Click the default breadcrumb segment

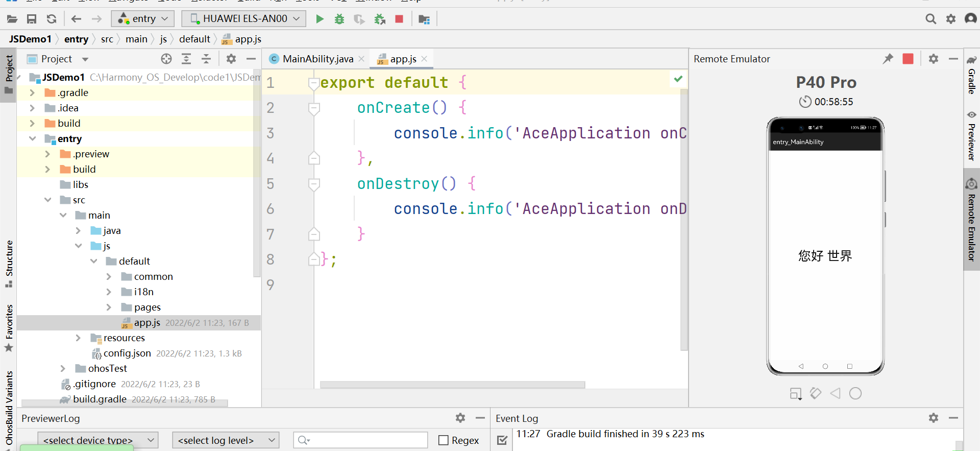(x=194, y=39)
